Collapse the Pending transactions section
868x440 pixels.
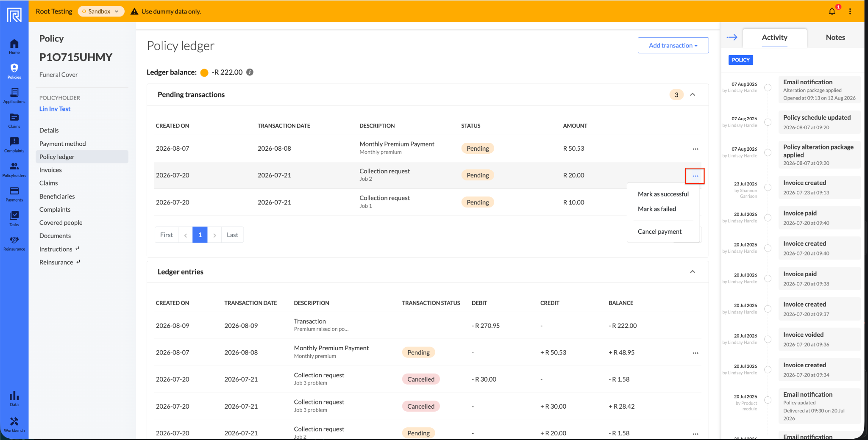[693, 94]
